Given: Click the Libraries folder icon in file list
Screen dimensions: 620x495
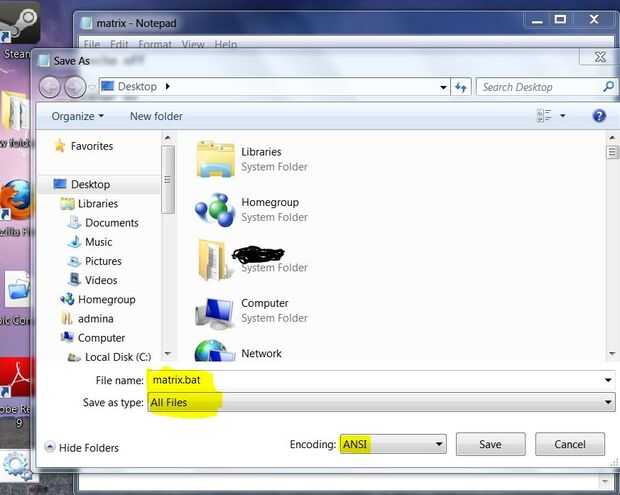Looking at the screenshot, I should tap(215, 159).
